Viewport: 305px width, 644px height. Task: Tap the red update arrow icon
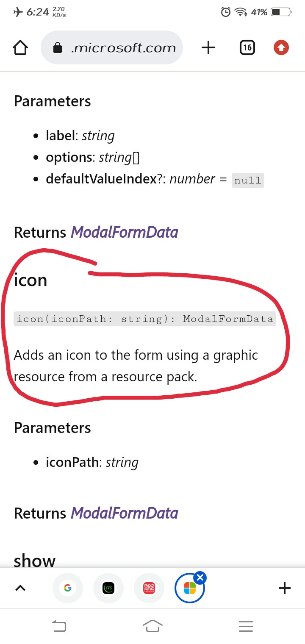pyautogui.click(x=281, y=48)
